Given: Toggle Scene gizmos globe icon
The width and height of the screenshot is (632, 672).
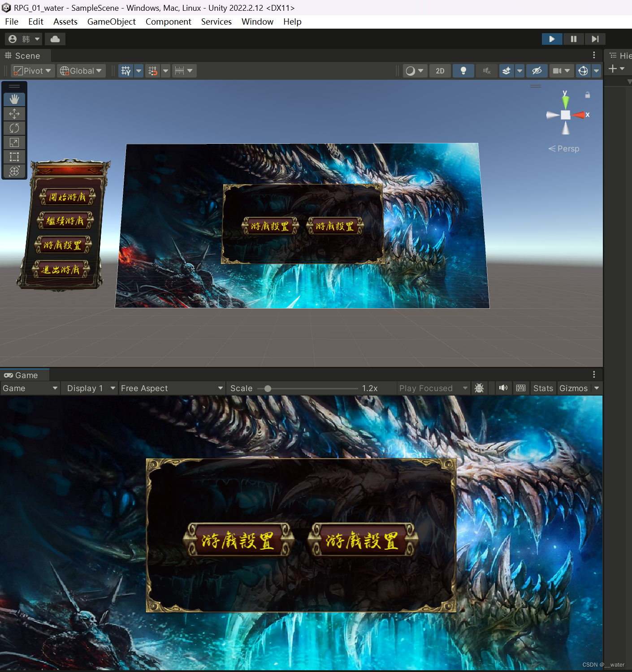Looking at the screenshot, I should click(583, 71).
